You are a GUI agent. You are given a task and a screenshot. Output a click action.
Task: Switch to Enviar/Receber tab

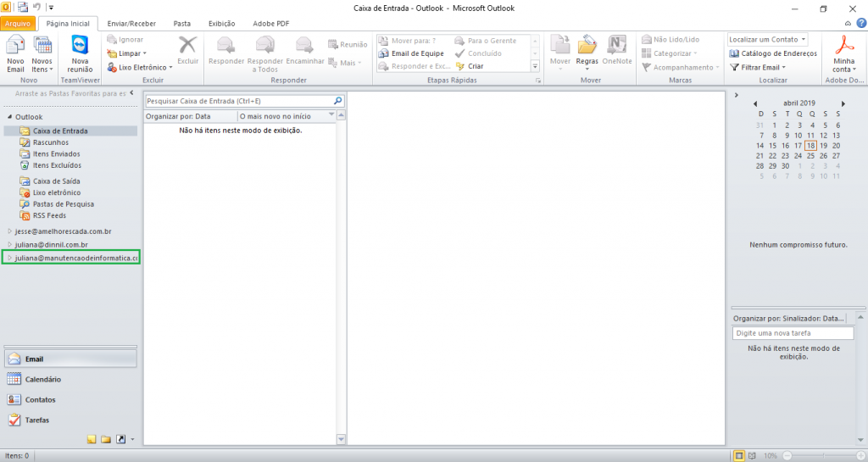[x=131, y=24]
